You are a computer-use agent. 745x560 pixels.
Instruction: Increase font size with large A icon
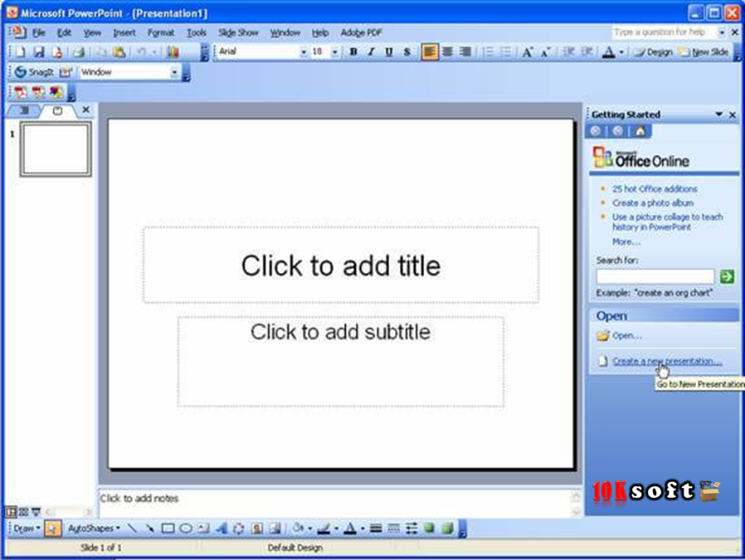[528, 51]
